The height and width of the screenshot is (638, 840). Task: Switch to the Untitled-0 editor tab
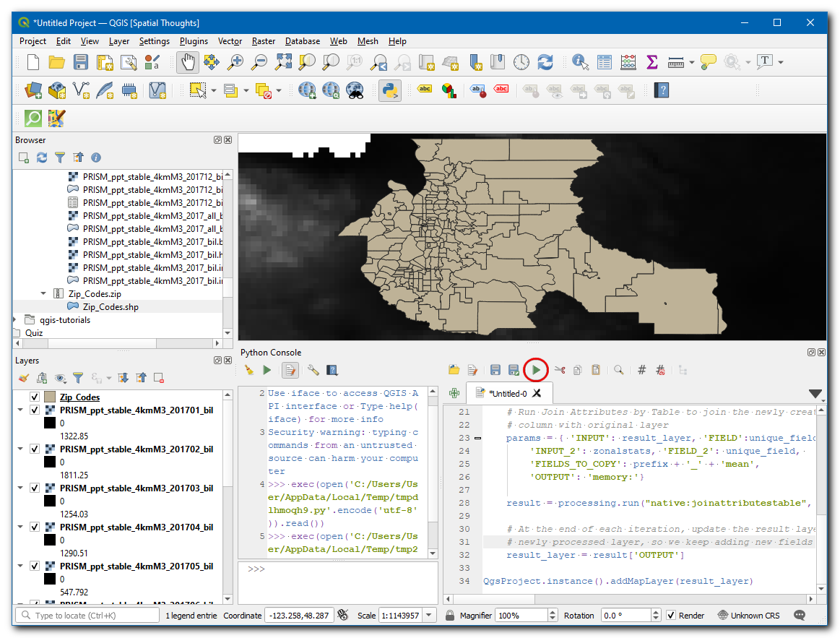[507, 394]
